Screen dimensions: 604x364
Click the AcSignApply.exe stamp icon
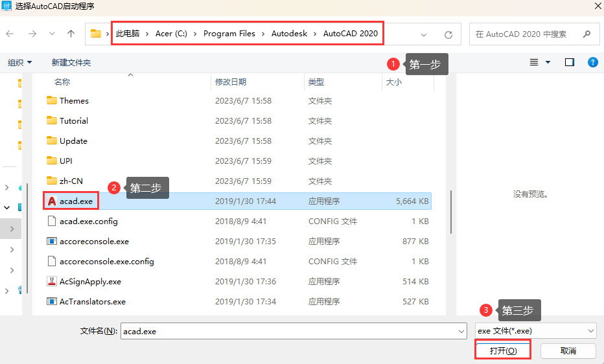click(52, 281)
